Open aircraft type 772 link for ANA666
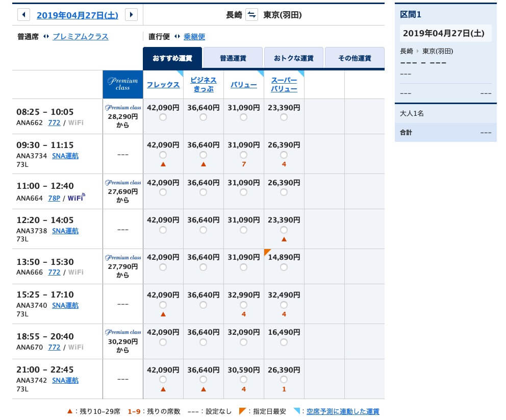The image size is (506, 420). [x=54, y=272]
